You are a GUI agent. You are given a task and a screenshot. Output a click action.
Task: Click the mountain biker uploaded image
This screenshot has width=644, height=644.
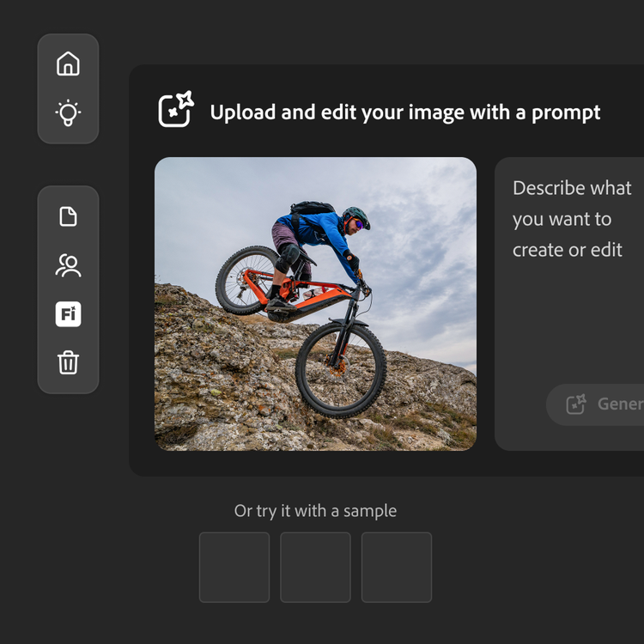[315, 304]
